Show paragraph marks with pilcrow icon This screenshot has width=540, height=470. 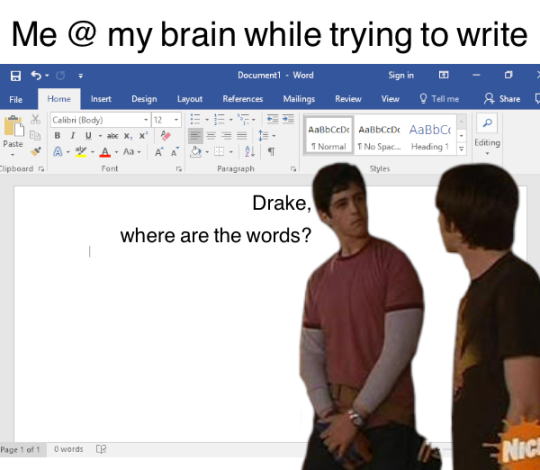point(271,152)
